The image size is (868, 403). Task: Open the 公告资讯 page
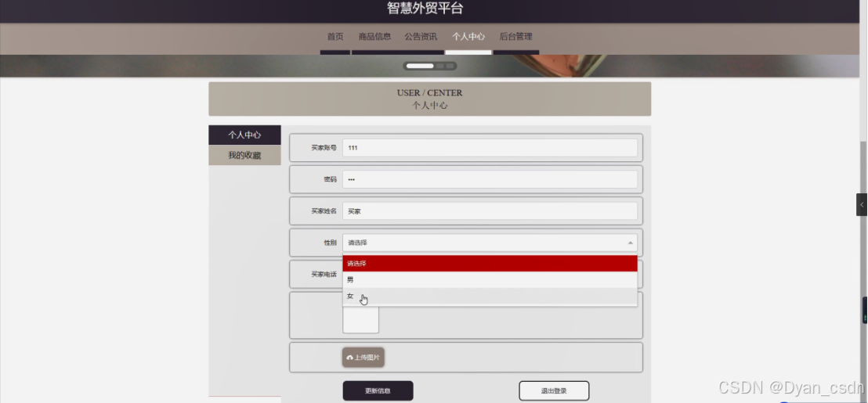coord(421,37)
